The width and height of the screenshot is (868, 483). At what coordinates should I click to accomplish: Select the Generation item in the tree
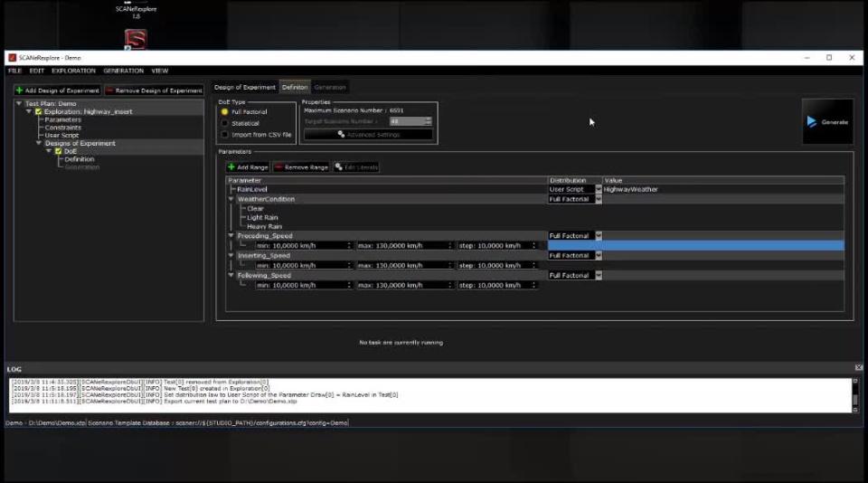(82, 166)
